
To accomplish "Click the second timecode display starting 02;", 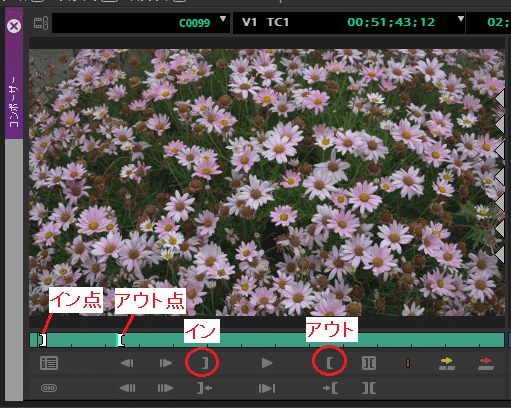I will [x=498, y=22].
